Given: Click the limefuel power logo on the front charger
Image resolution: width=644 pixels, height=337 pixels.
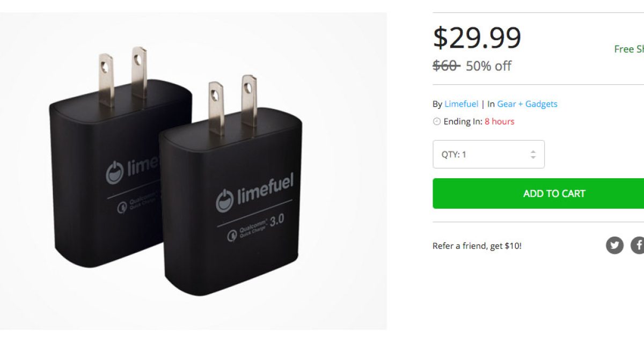Looking at the screenshot, I should 225,201.
